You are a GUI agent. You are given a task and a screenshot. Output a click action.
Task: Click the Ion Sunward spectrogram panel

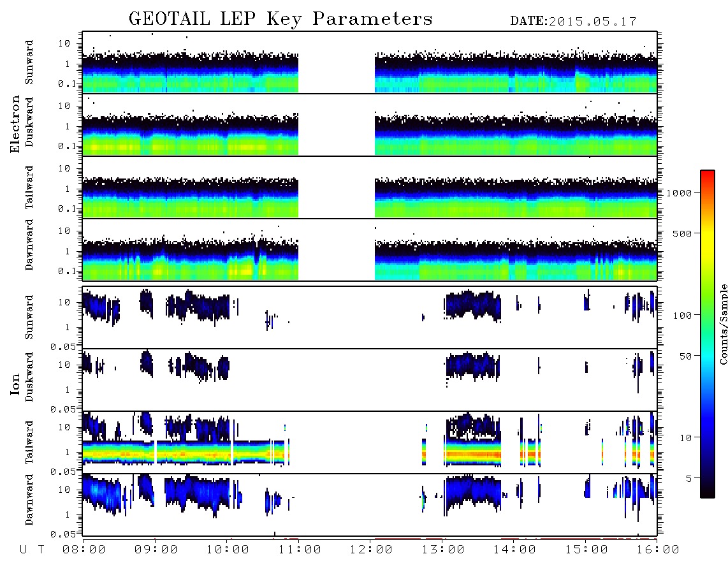(x=370, y=317)
